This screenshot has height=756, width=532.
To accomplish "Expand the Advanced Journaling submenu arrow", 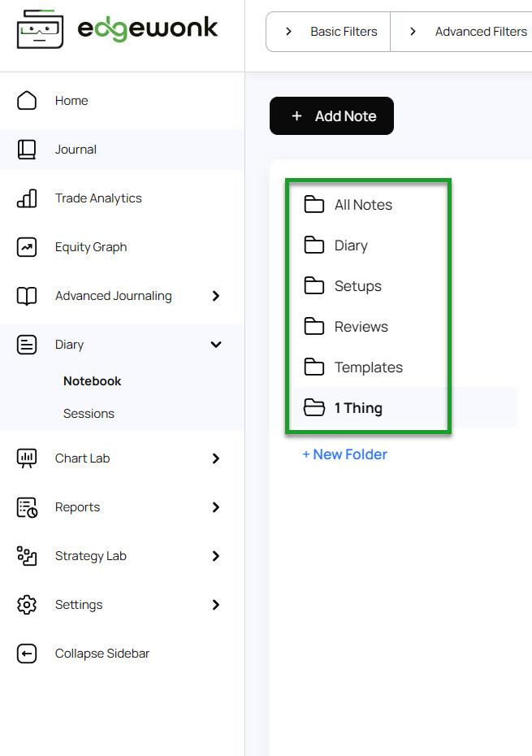I will (216, 296).
